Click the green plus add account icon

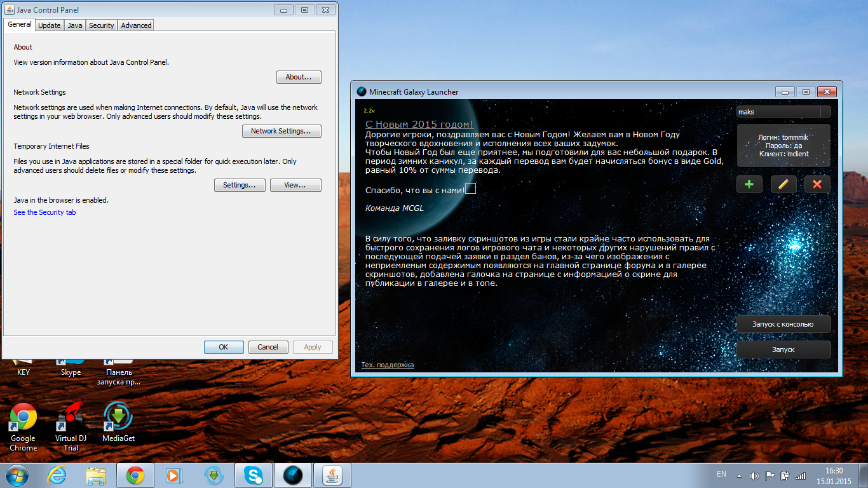[749, 184]
